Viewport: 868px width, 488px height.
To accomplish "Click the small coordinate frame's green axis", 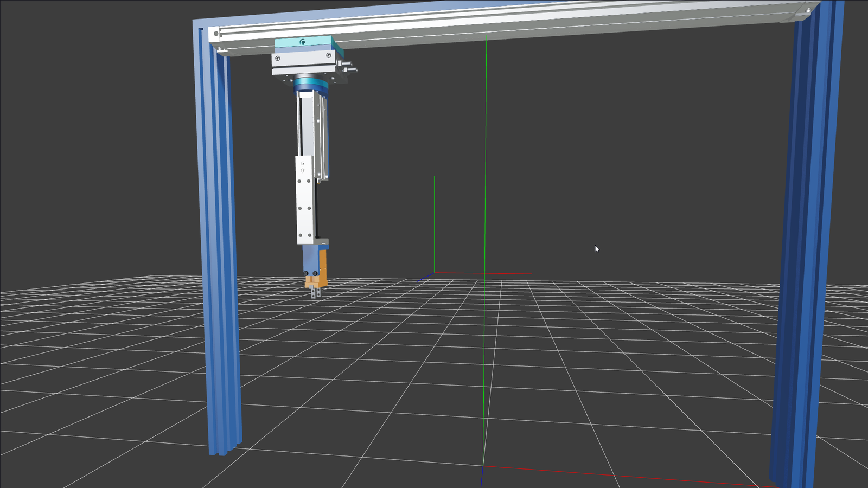I will pos(434,224).
